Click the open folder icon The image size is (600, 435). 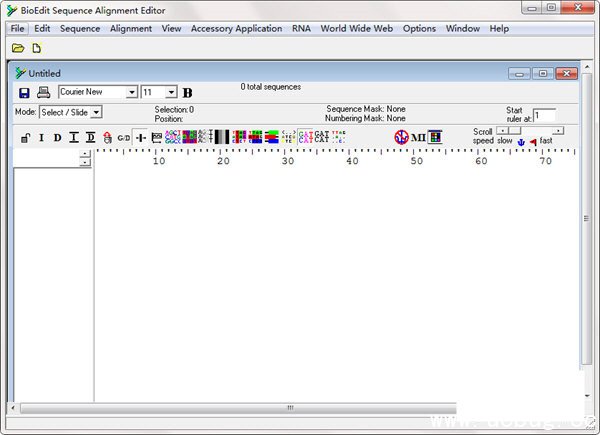click(18, 48)
